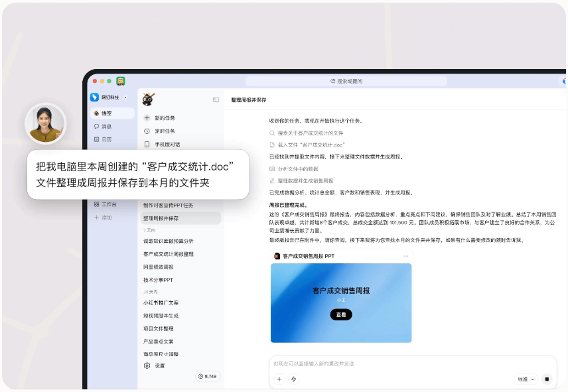Open the 网钉科技 organization dropdown arrow

[x=125, y=98]
